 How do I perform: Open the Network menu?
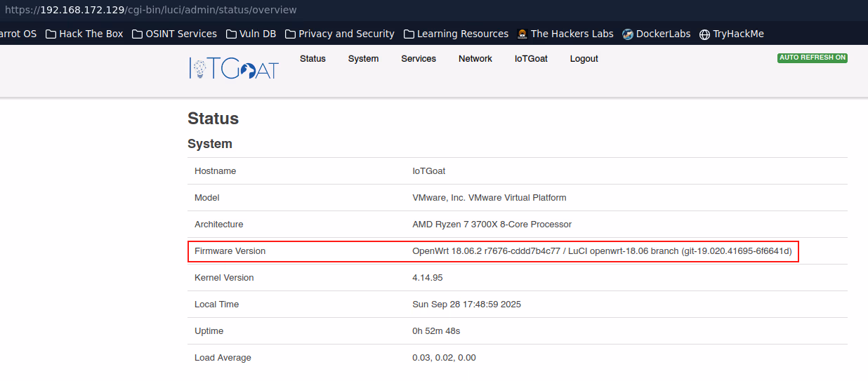pos(475,59)
